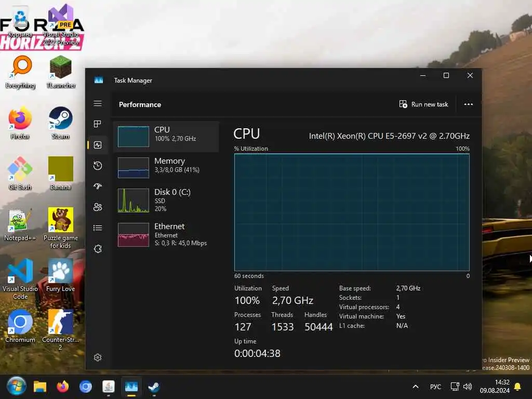532x399 pixels.
Task: Select the Counter-Strike 2 desktop icon
Action: (60, 330)
